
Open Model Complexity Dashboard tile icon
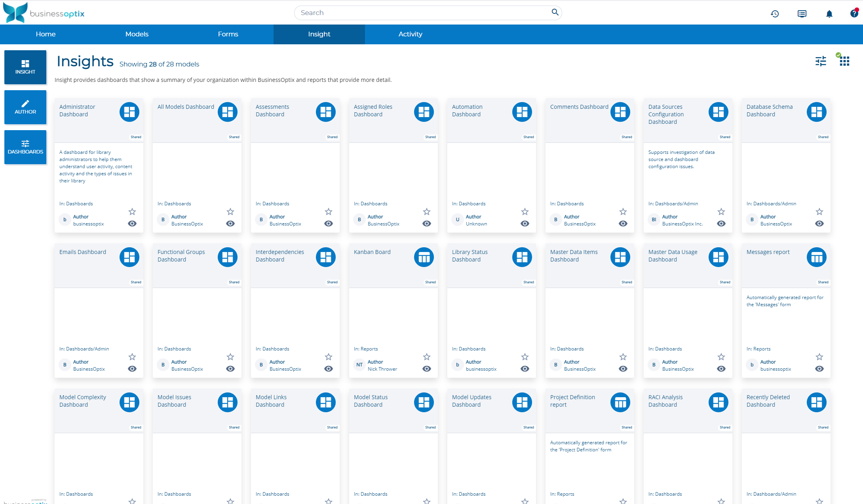(x=129, y=402)
